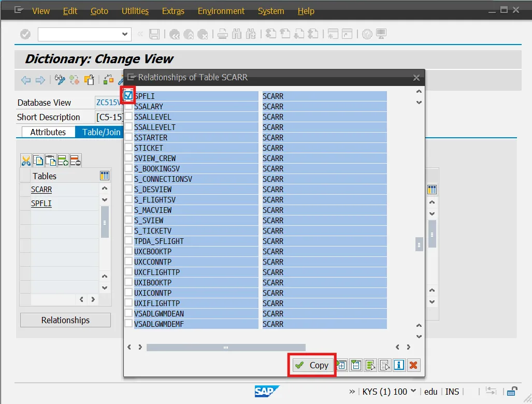Check the UXCFLIGHTTP row checkbox

pos(128,272)
